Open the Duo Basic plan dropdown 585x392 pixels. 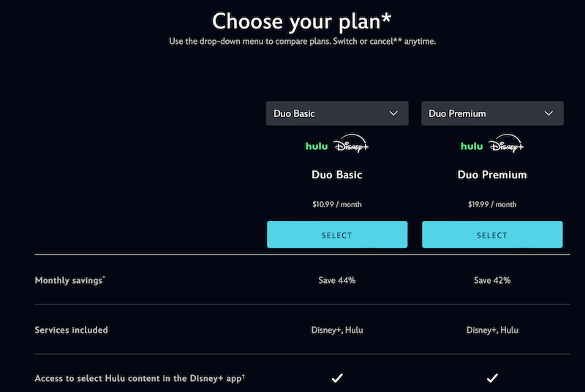click(x=337, y=113)
